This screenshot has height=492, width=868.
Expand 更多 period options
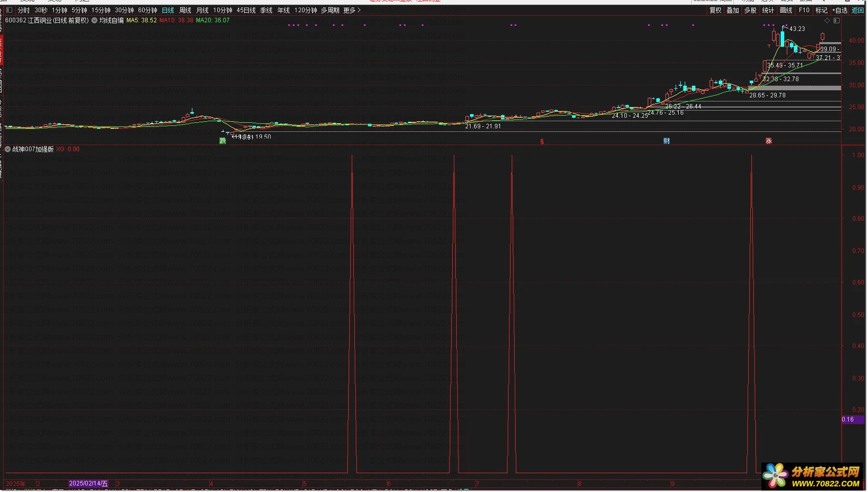pyautogui.click(x=352, y=10)
